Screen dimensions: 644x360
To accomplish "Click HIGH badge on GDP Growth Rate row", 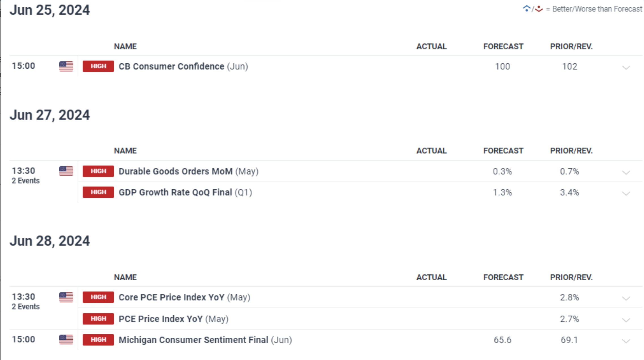I will tap(98, 192).
